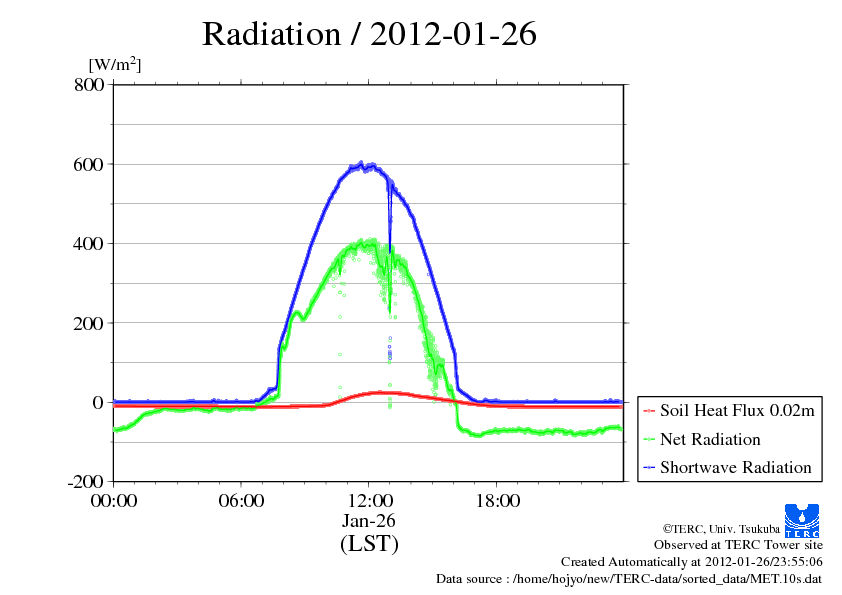Click the red soil heat flux hump
The image size is (842, 595).
(x=382, y=394)
